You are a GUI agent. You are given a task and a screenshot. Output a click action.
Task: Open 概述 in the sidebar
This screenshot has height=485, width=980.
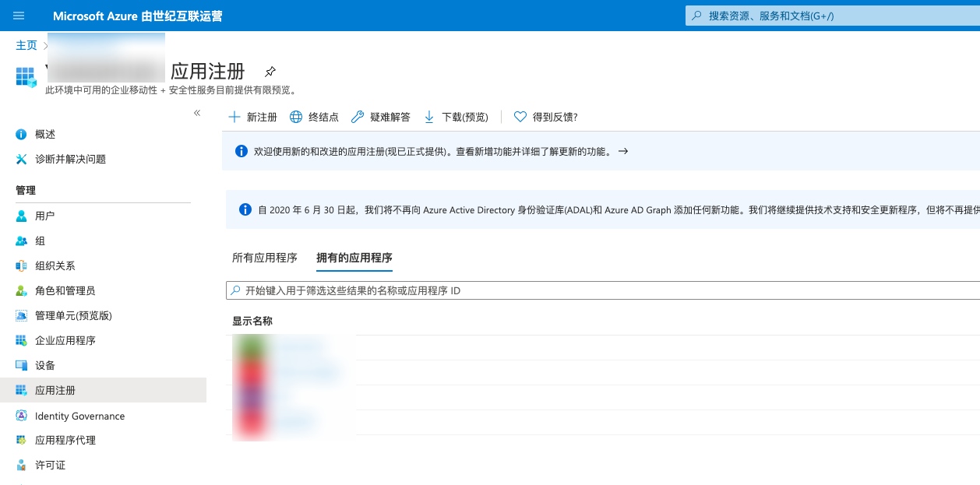click(x=45, y=134)
